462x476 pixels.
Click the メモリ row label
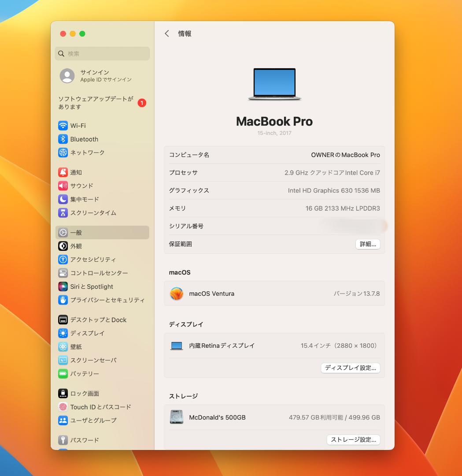tap(177, 208)
